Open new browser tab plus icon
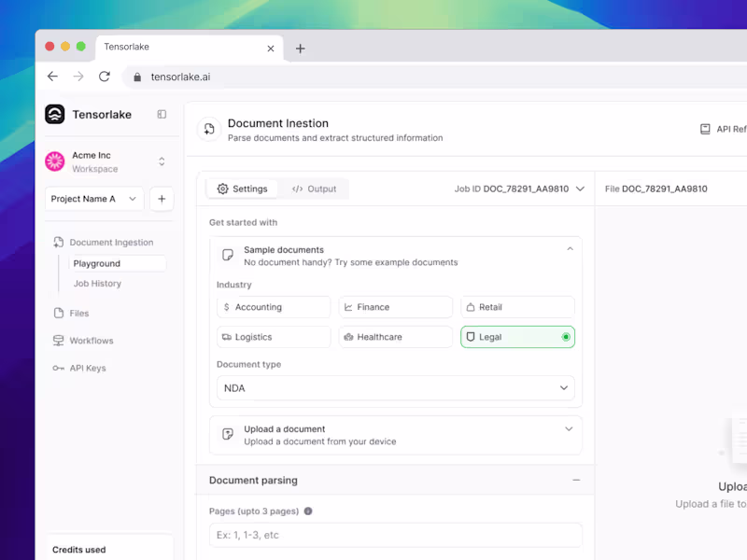 click(x=300, y=49)
